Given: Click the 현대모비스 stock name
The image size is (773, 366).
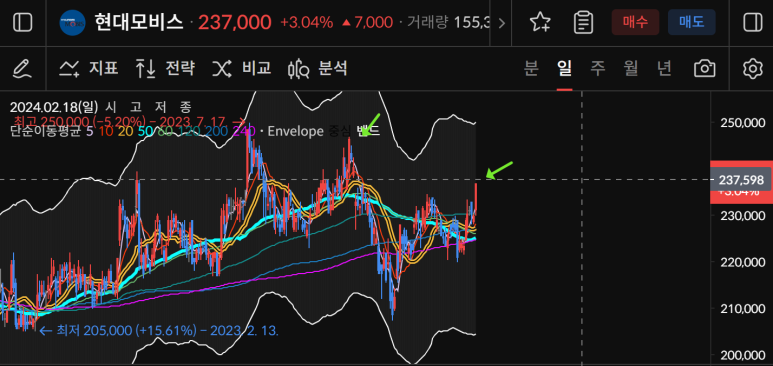Looking at the screenshot, I should coord(139,23).
